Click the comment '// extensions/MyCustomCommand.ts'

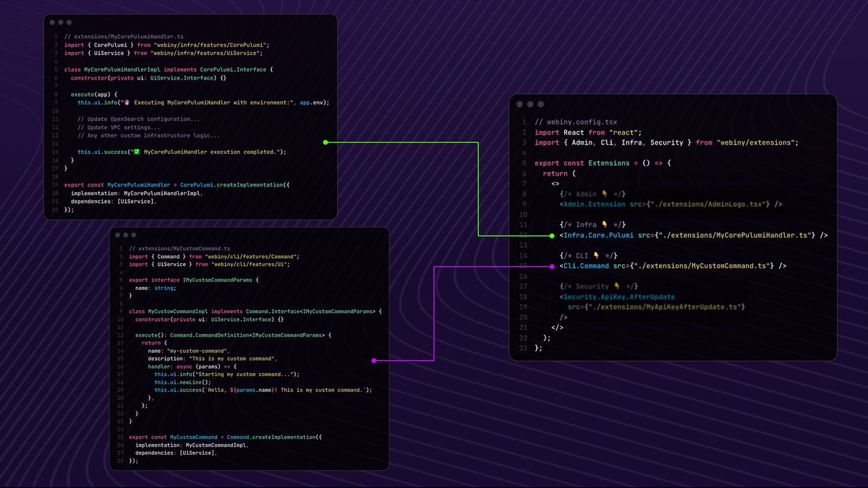click(x=179, y=248)
